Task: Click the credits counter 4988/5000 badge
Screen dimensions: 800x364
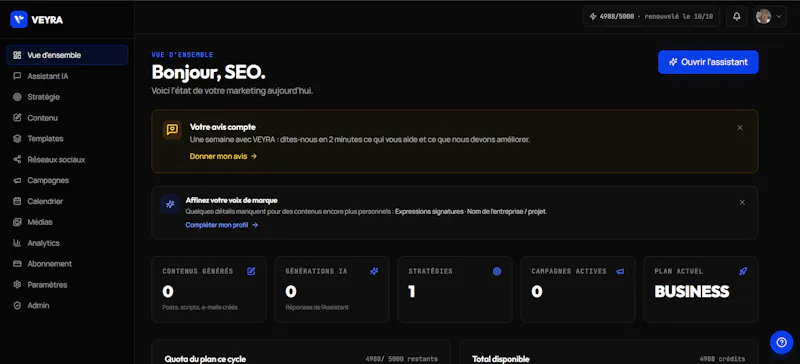Action: pyautogui.click(x=651, y=16)
